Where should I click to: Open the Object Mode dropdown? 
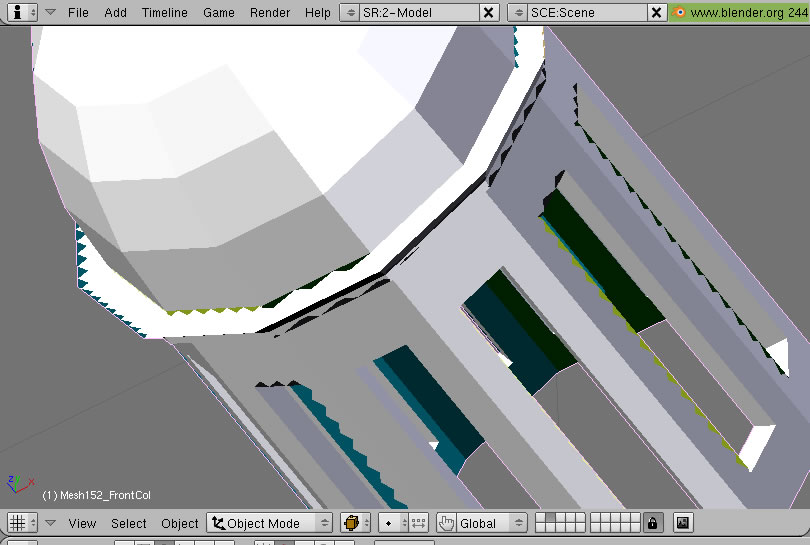point(270,523)
